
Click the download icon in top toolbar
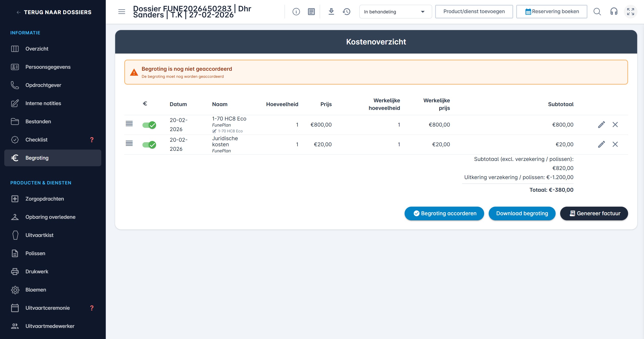tap(331, 12)
